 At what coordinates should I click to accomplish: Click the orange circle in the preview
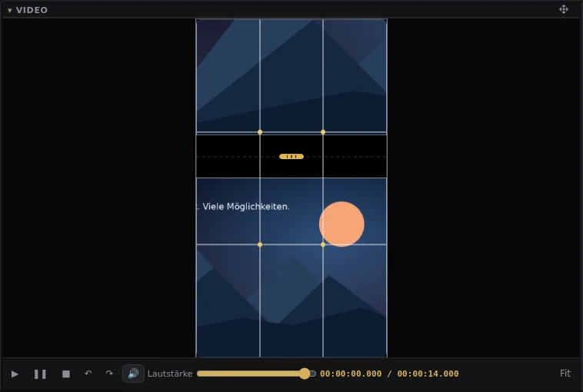(341, 224)
